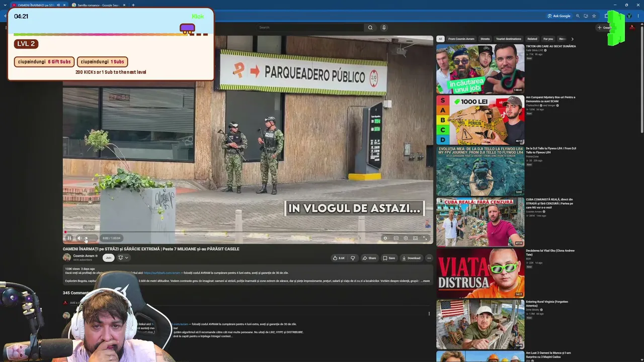The image size is (644, 362).
Task: Open more actions menu beside Download
Action: (x=429, y=258)
